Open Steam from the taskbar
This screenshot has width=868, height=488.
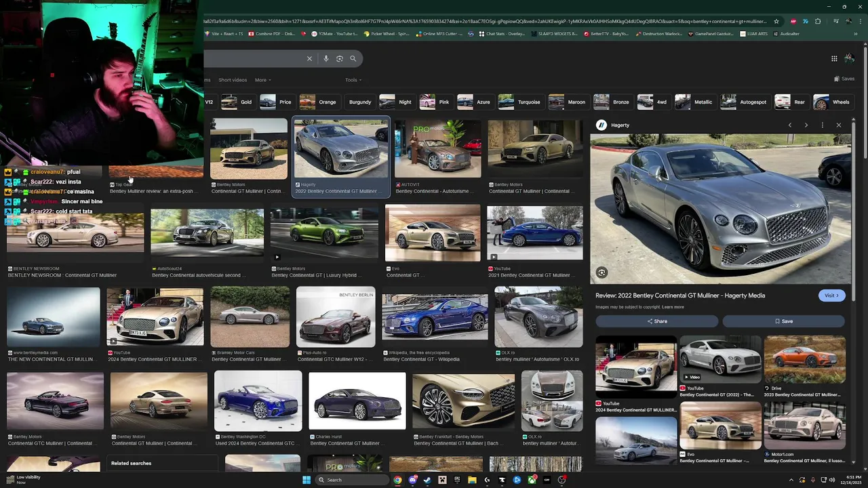pos(427,480)
